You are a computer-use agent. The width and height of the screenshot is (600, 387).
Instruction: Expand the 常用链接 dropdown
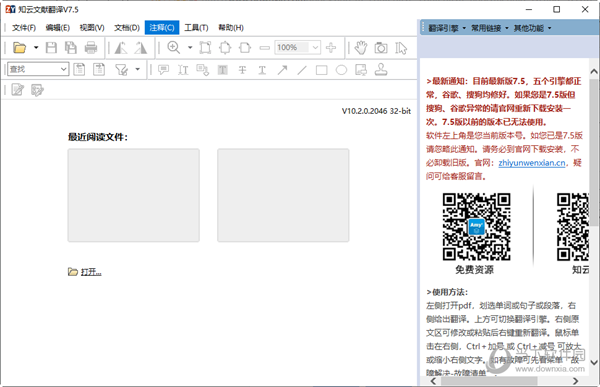(490, 28)
